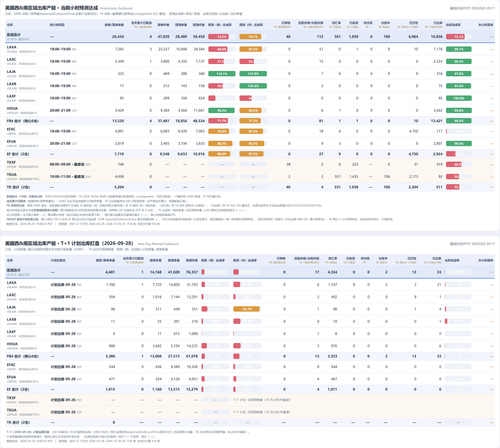Click the red outbound completion bar in the regional total row
The width and height of the screenshot is (500, 448).
click(455, 37)
